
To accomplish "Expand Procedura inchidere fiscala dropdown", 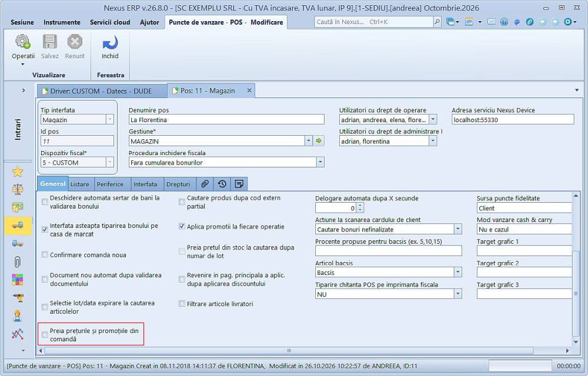I will 320,162.
